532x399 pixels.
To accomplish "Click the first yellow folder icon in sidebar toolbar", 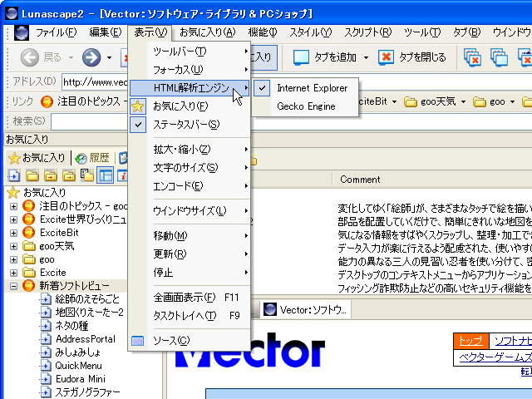I will click(x=32, y=175).
